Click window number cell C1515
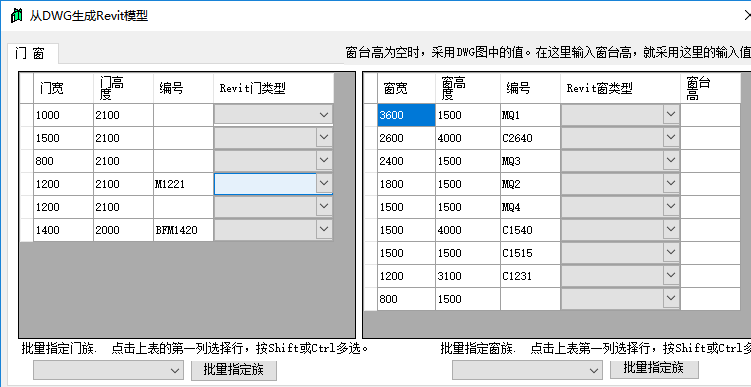Image resolution: width=751 pixels, height=387 pixels. (x=530, y=253)
